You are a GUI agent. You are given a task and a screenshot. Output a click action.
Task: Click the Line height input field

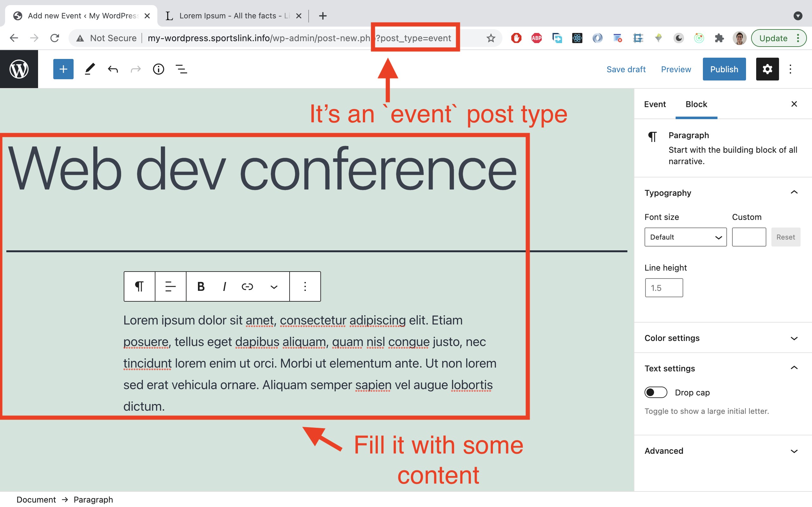click(x=663, y=287)
